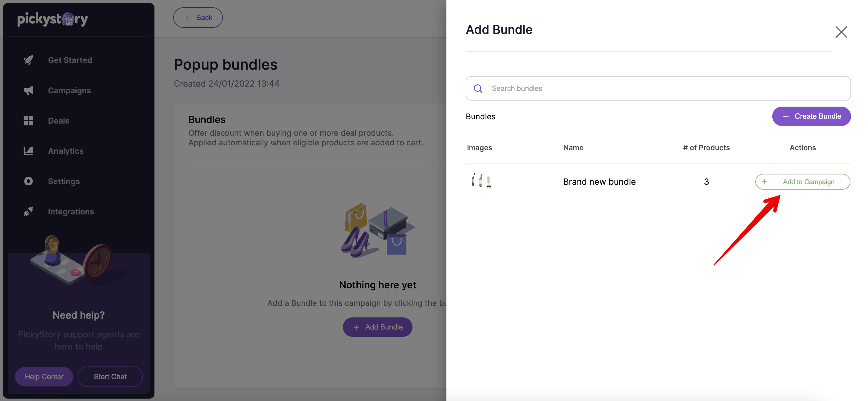The image size is (868, 401).
Task: Start a support chat
Action: point(110,376)
